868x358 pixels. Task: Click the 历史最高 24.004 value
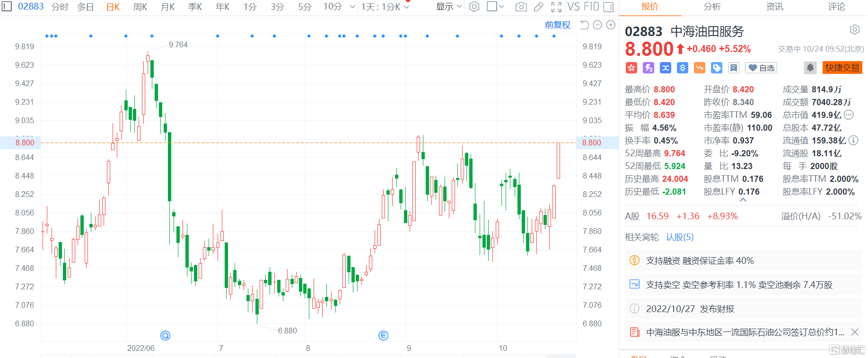(675, 179)
